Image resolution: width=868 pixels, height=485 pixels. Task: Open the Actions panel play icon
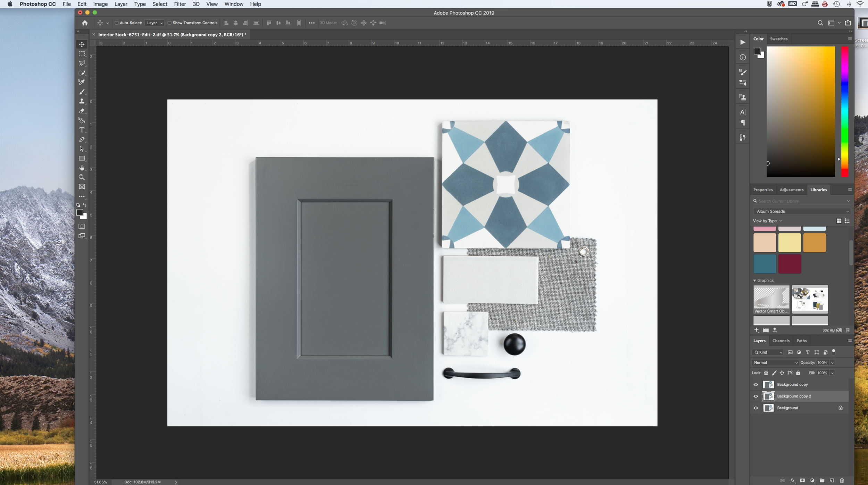(x=742, y=42)
